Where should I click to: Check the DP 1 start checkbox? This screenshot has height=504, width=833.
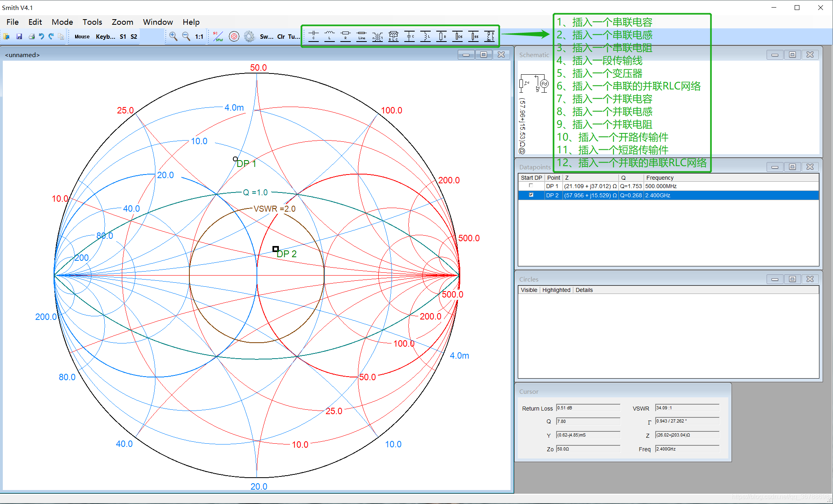(531, 186)
